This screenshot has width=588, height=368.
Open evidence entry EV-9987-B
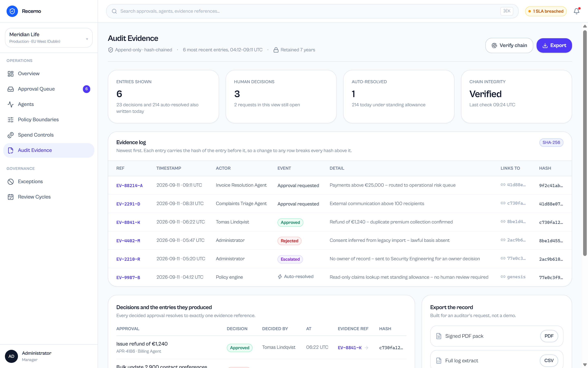pyautogui.click(x=128, y=277)
